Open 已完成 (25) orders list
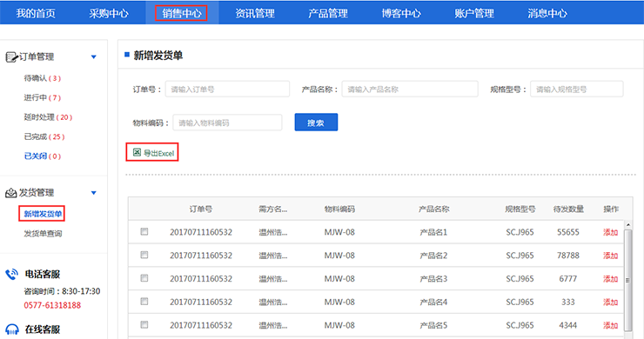The image size is (644, 339). 44,136
